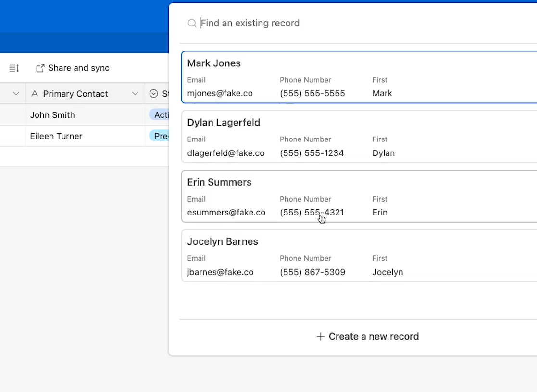Click Create a new record button
The height and width of the screenshot is (392, 537).
pyautogui.click(x=367, y=337)
